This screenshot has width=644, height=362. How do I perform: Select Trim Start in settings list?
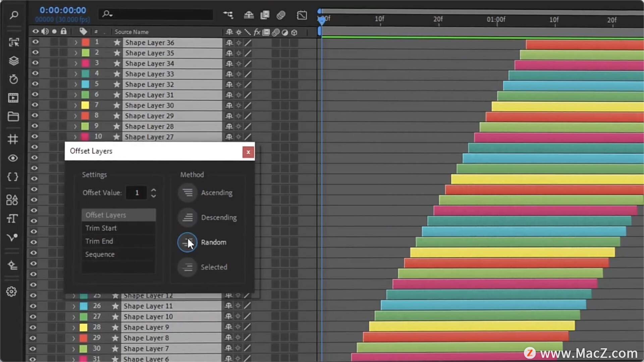pyautogui.click(x=101, y=228)
